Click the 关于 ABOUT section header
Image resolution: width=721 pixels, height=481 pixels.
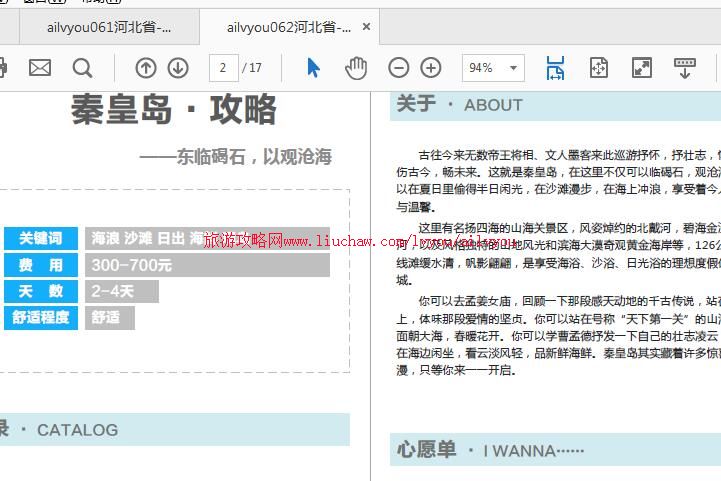coord(460,105)
